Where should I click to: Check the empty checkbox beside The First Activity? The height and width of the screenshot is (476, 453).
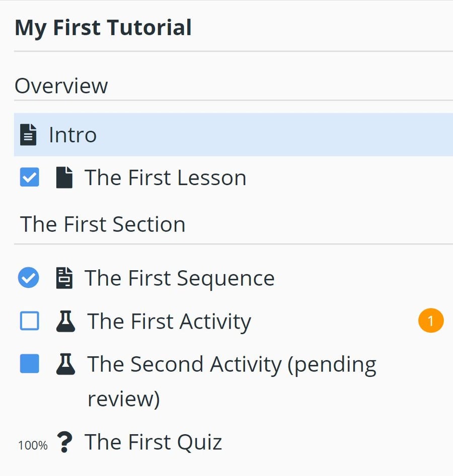tap(29, 321)
